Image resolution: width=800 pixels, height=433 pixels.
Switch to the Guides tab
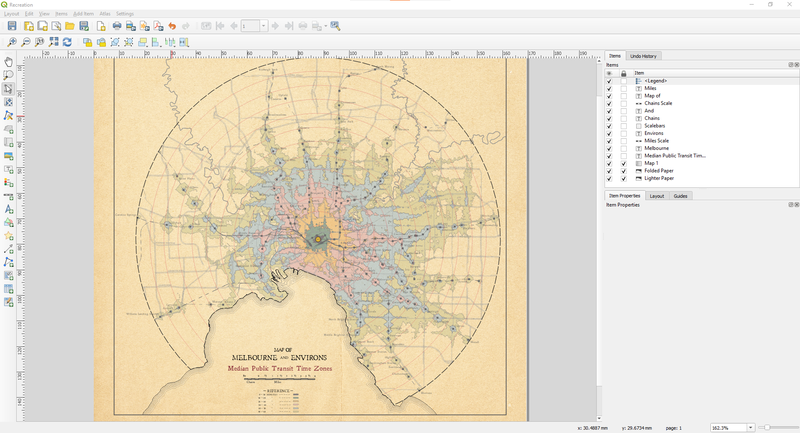click(x=680, y=196)
